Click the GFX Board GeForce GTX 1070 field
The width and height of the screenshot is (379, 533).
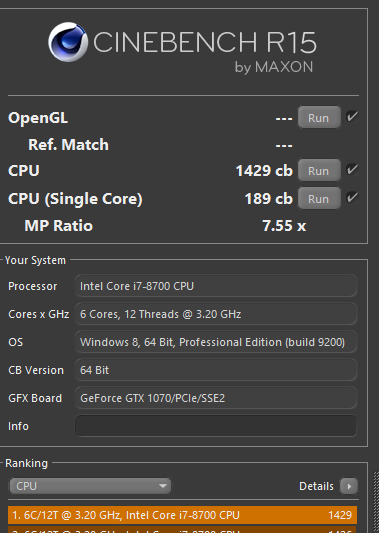click(216, 398)
